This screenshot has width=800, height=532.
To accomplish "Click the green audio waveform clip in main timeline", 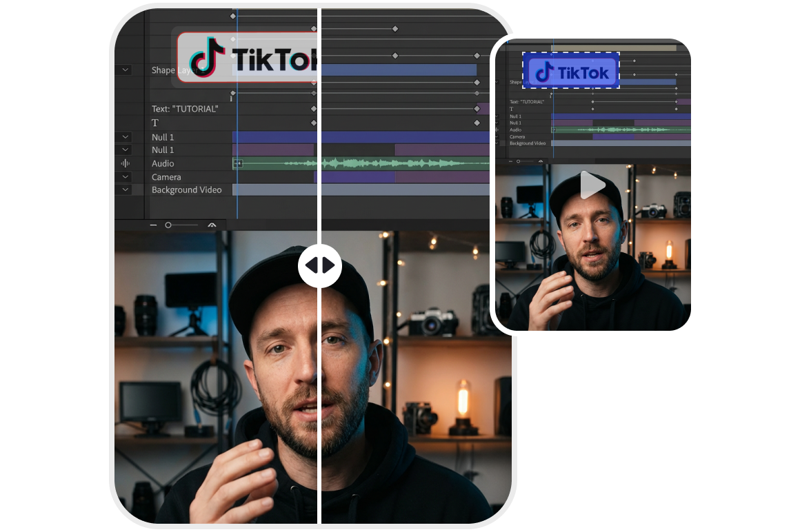I will click(x=359, y=163).
